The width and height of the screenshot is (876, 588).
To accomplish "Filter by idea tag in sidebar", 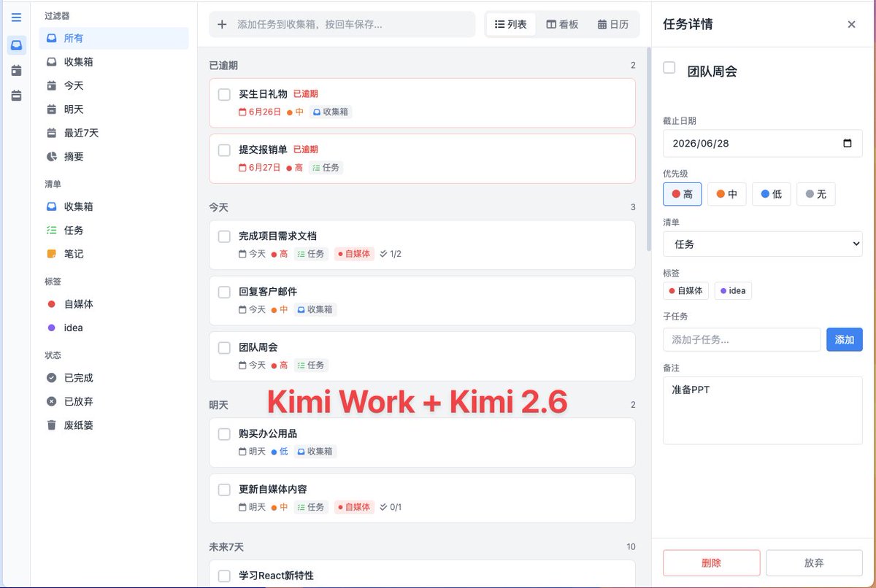I will (x=114, y=328).
